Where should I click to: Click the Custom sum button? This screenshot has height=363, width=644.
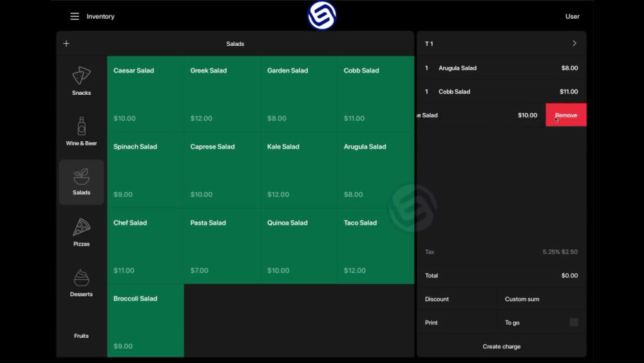point(542,299)
